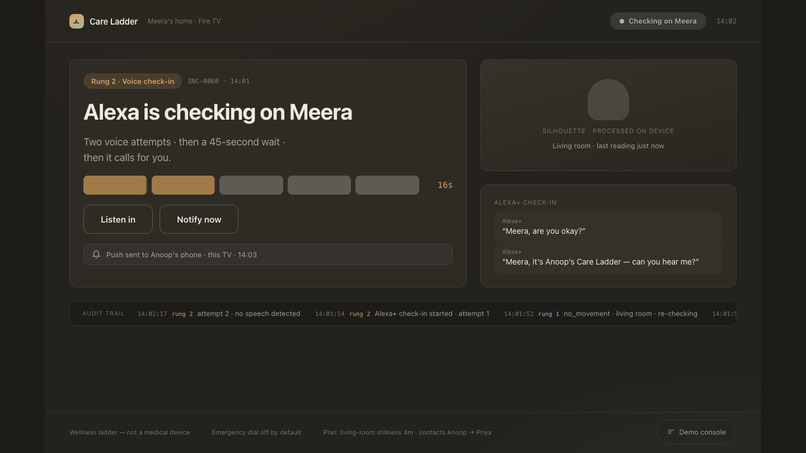Click the green status dot
This screenshot has height=453, width=806.
[621, 21]
